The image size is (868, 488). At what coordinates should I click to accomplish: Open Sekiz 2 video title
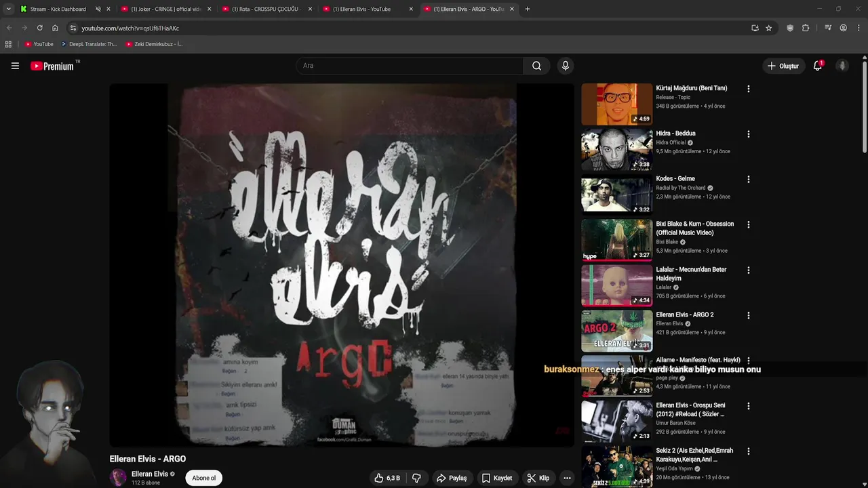(x=694, y=455)
